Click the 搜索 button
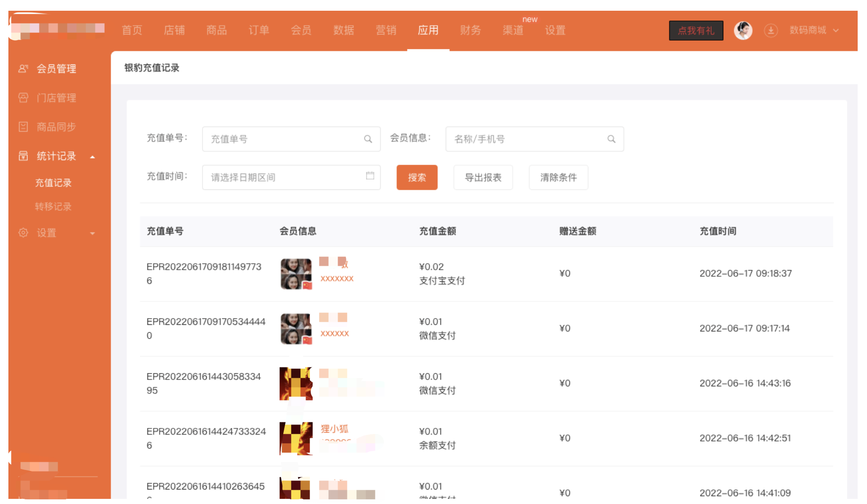This screenshot has height=504, width=867. tap(417, 177)
